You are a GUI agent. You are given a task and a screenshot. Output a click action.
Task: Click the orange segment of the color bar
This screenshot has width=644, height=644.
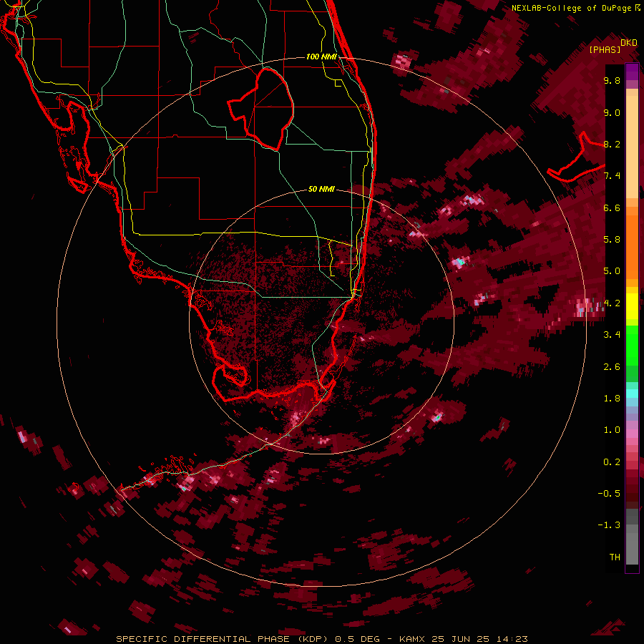(632, 246)
